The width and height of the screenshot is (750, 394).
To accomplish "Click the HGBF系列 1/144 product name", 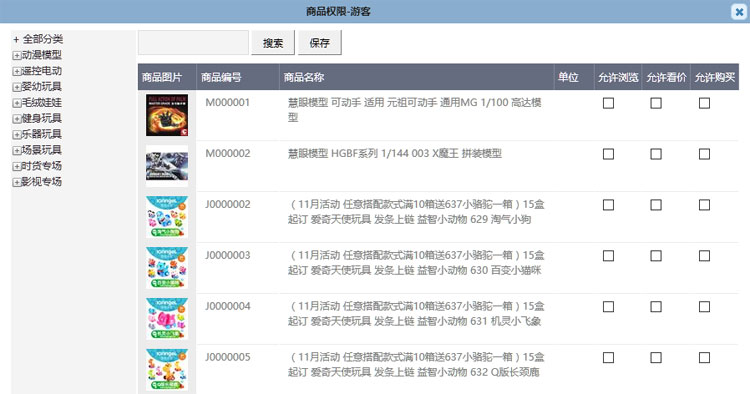I will coord(395,153).
